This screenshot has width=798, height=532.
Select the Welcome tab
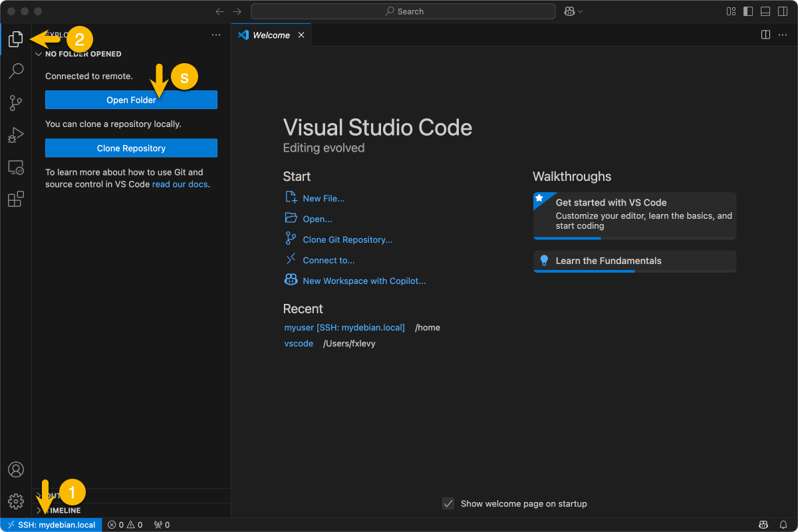271,35
